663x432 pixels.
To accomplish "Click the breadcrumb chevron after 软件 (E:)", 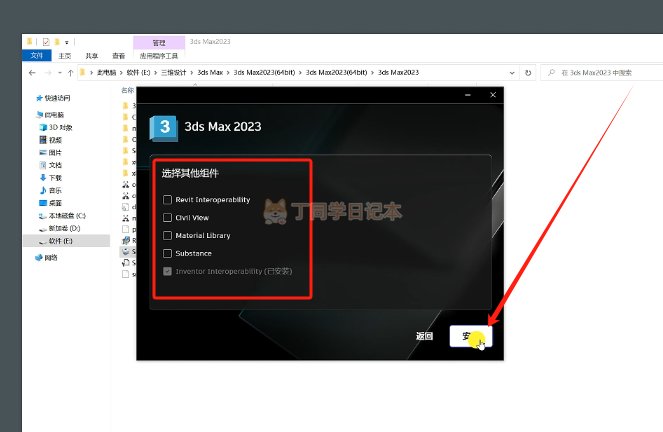I will 156,73.
